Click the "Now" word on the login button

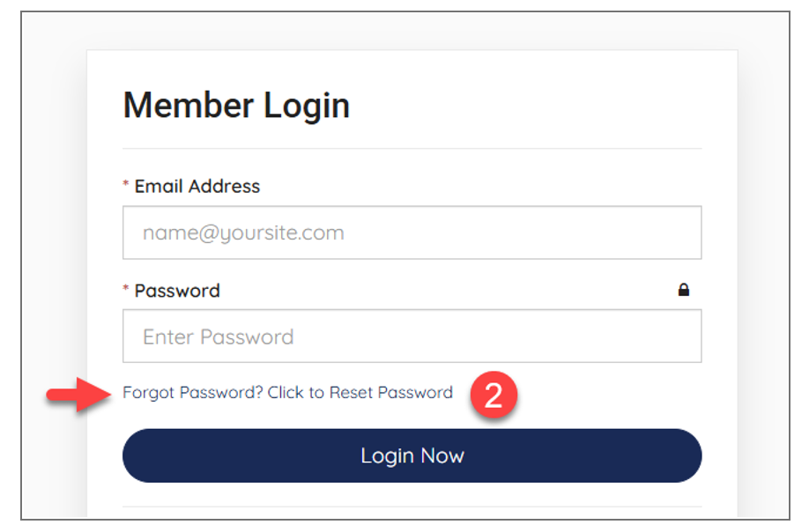click(x=442, y=456)
